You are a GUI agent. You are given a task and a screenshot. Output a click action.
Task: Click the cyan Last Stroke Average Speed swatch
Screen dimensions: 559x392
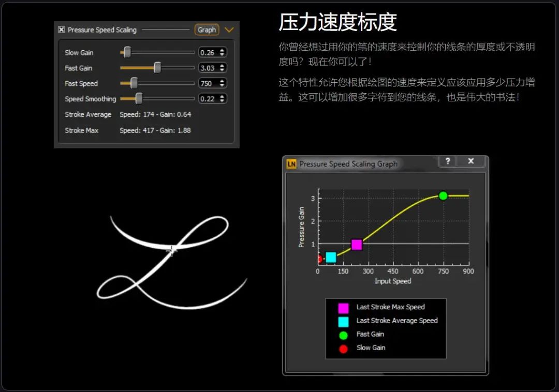click(x=342, y=321)
